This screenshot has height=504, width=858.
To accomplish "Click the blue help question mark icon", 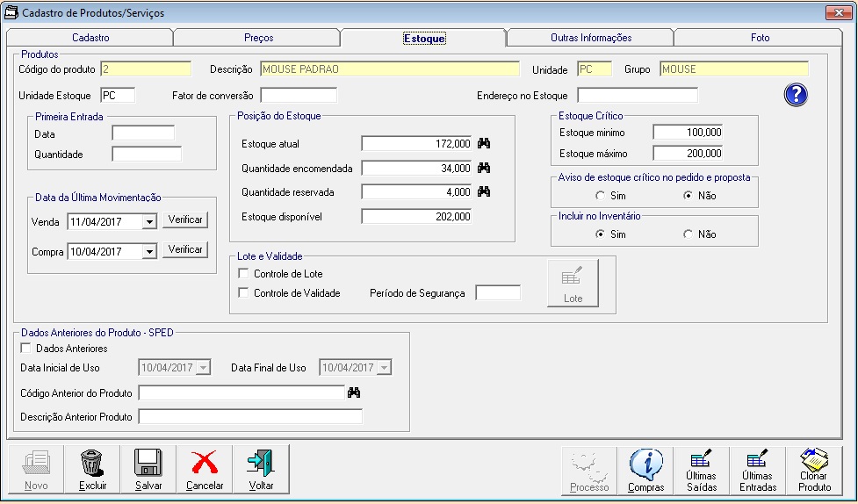I will (796, 96).
